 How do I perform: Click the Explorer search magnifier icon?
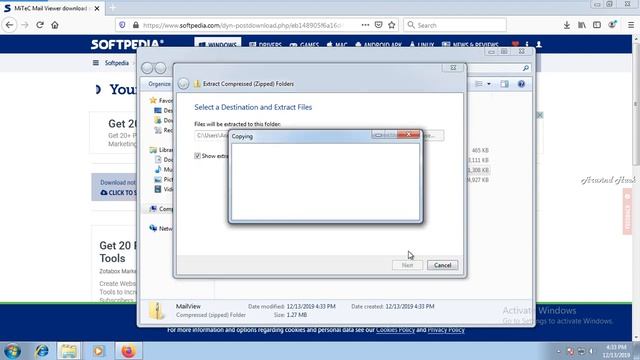pos(526,68)
